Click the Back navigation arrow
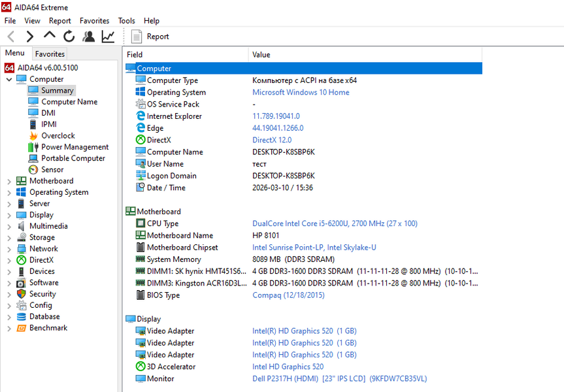This screenshot has height=392, width=564. 11,37
